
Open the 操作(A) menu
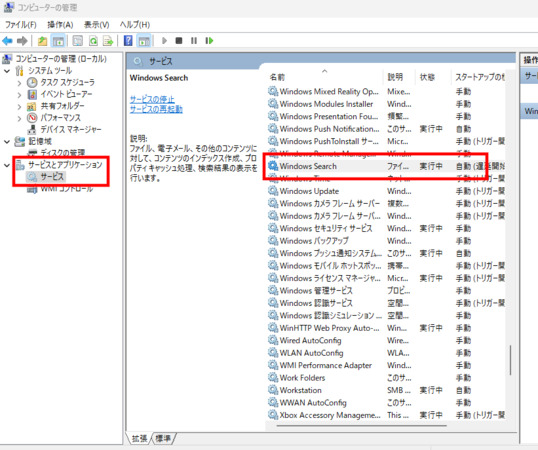60,25
